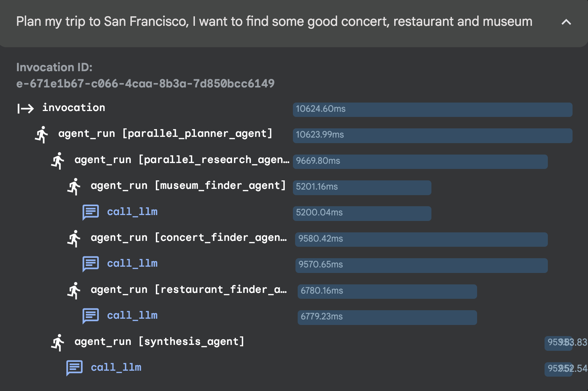Click the concert_finder_agent running person icon

[x=74, y=239]
